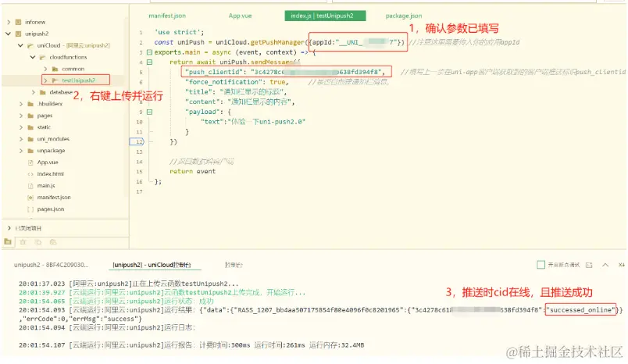Image resolution: width=628 pixels, height=364 pixels.
Task: Click the main.js file icon
Action: (30, 186)
